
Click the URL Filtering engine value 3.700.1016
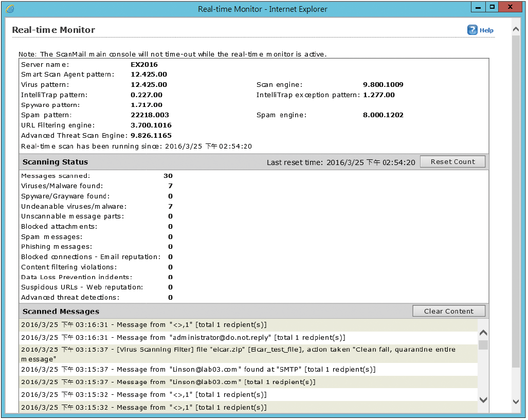pos(151,125)
